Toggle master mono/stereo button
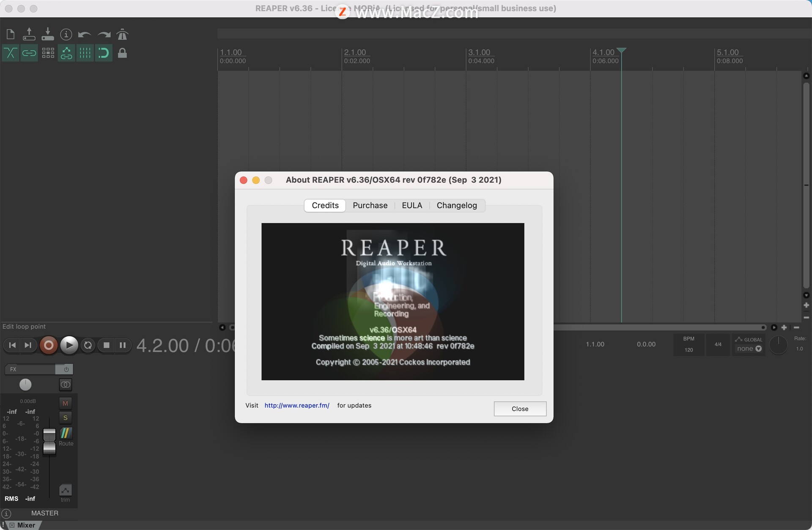812x530 pixels. coord(66,384)
